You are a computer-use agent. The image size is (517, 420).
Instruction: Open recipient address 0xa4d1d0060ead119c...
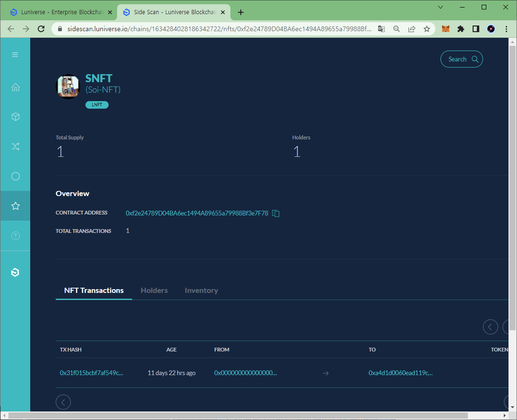[x=400, y=373]
